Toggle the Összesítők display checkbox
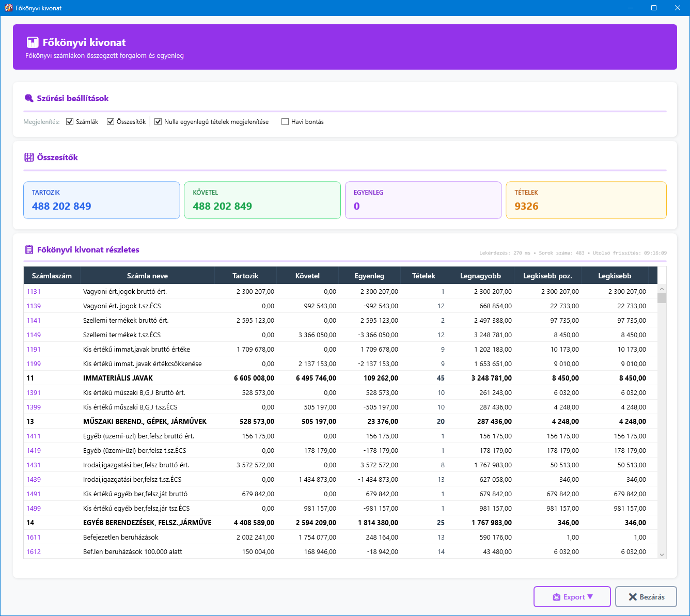Viewport: 690px width, 616px height. click(111, 122)
